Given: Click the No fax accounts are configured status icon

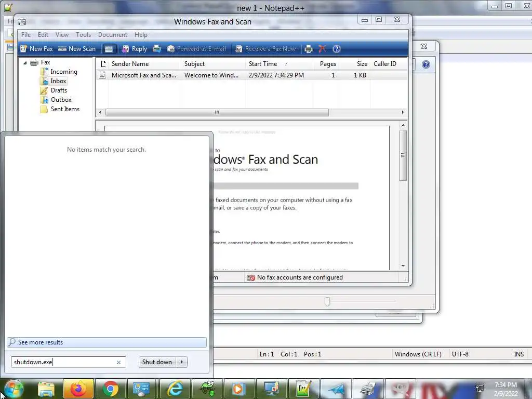Looking at the screenshot, I should coord(251,277).
